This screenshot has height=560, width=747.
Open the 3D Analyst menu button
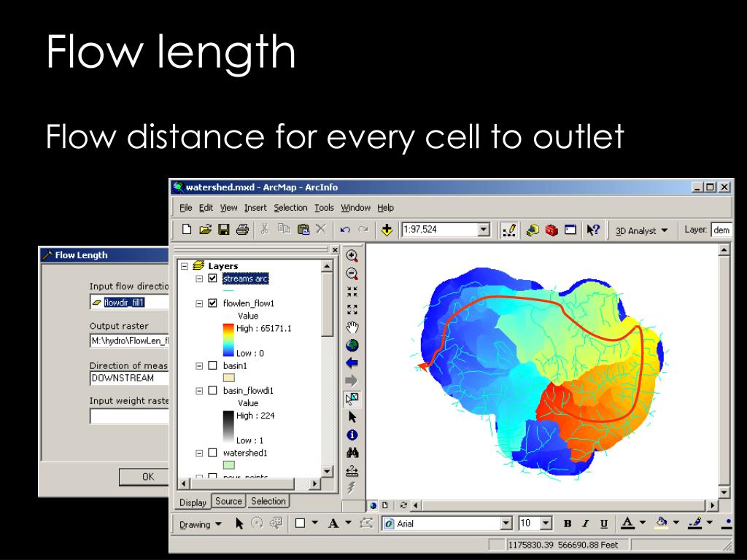point(641,230)
